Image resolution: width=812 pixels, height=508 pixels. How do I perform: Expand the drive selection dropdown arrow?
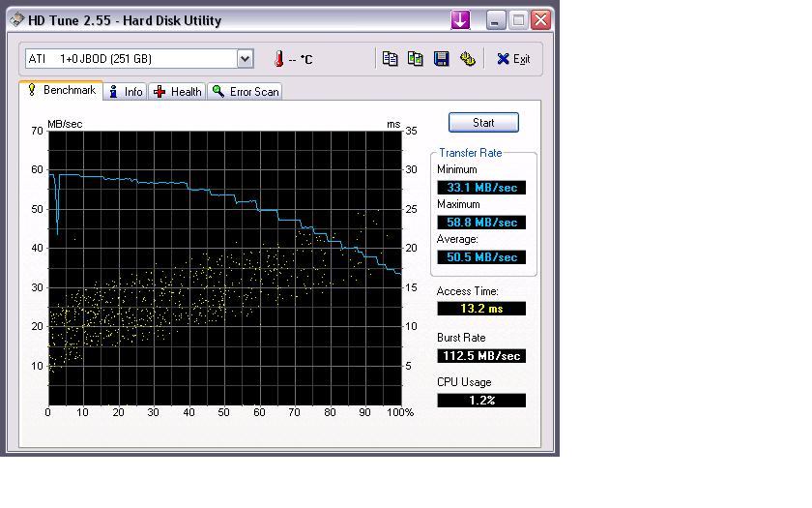click(245, 59)
